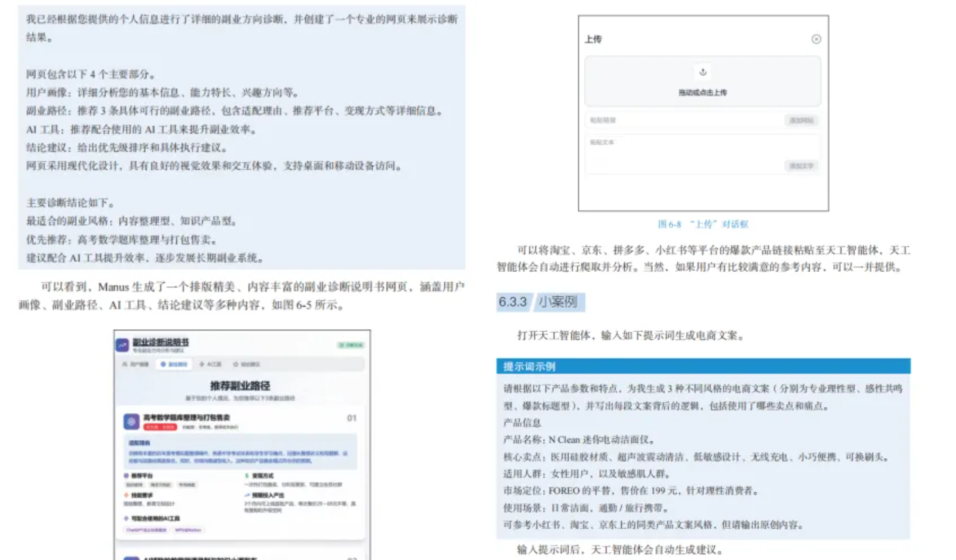Click the green status badge in the report header
The width and height of the screenshot is (956, 560).
click(351, 345)
